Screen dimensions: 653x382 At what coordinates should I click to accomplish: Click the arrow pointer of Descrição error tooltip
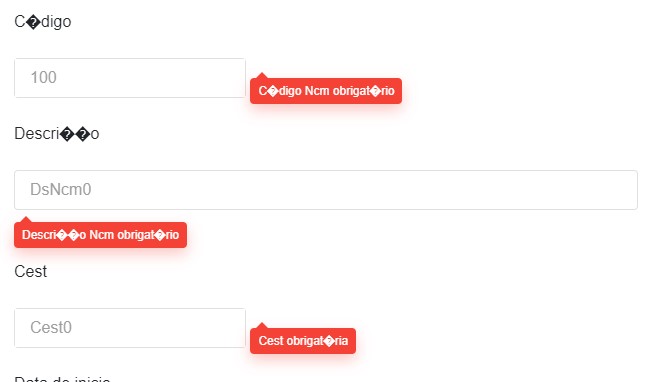click(26, 220)
